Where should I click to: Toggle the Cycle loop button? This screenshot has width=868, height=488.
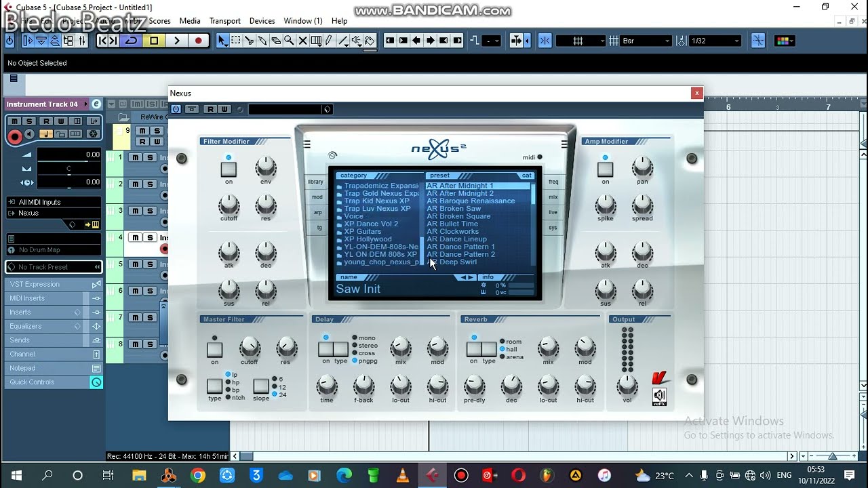[131, 41]
